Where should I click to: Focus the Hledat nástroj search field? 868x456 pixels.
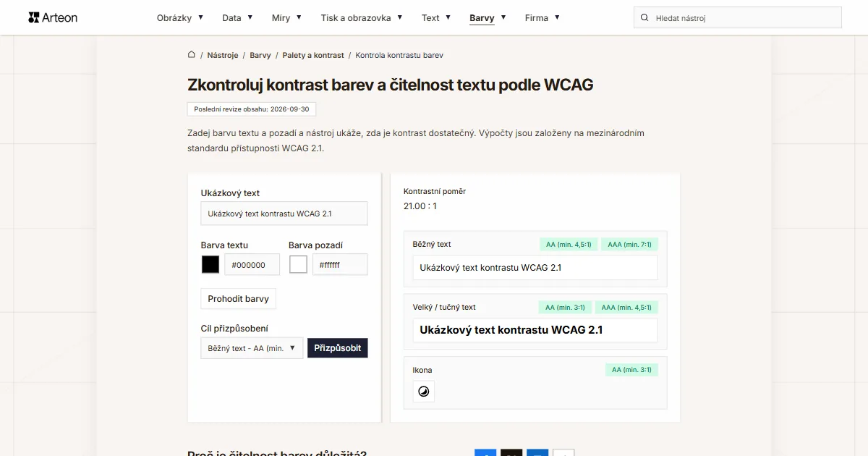coord(738,17)
